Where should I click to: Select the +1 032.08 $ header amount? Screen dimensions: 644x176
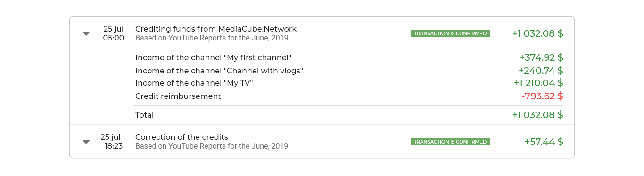click(x=538, y=33)
